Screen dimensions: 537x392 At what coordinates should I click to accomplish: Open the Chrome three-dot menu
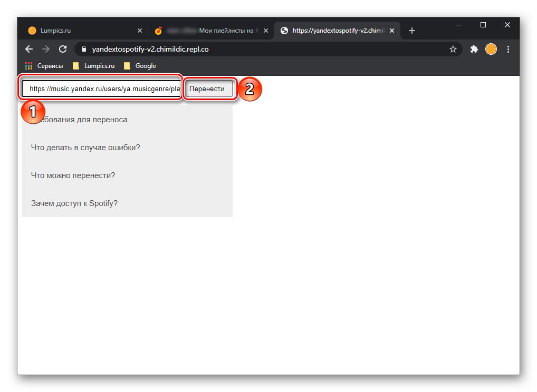(x=508, y=49)
